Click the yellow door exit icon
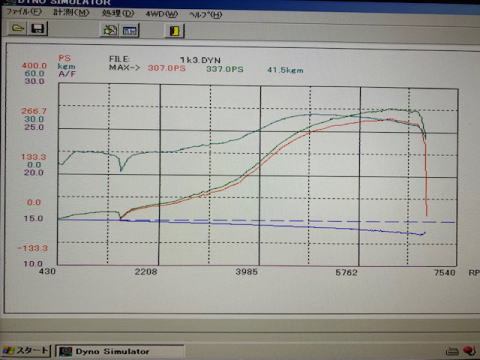 175,31
